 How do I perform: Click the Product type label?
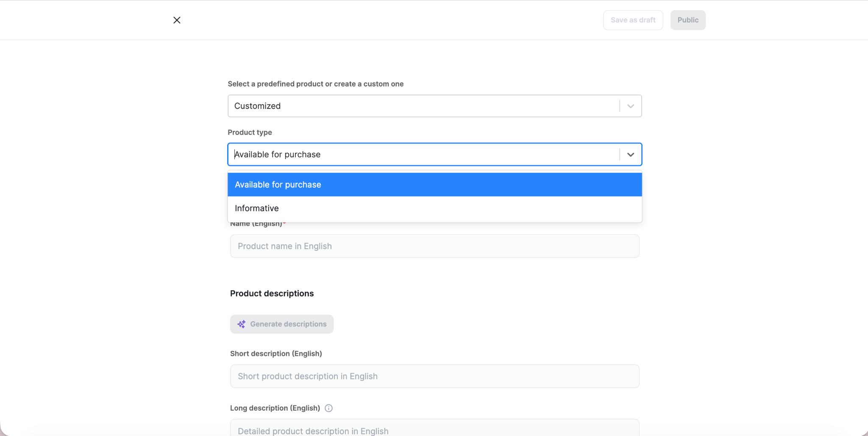point(250,132)
